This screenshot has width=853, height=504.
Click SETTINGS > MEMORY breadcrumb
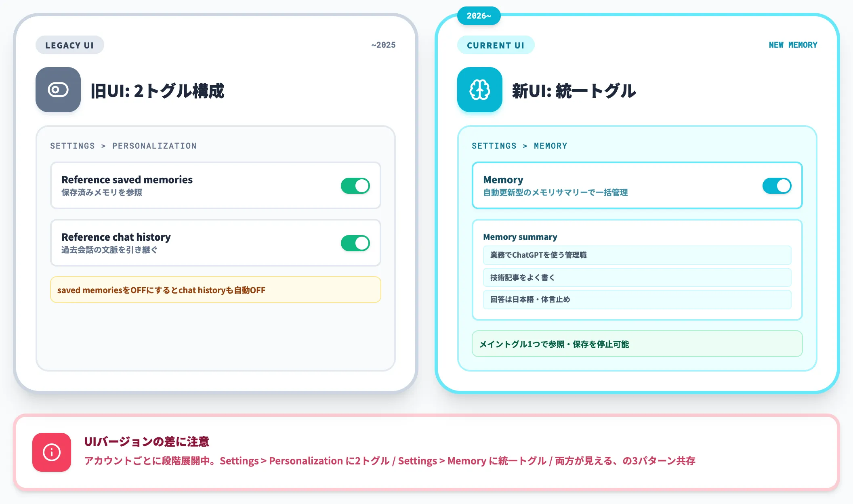(519, 146)
